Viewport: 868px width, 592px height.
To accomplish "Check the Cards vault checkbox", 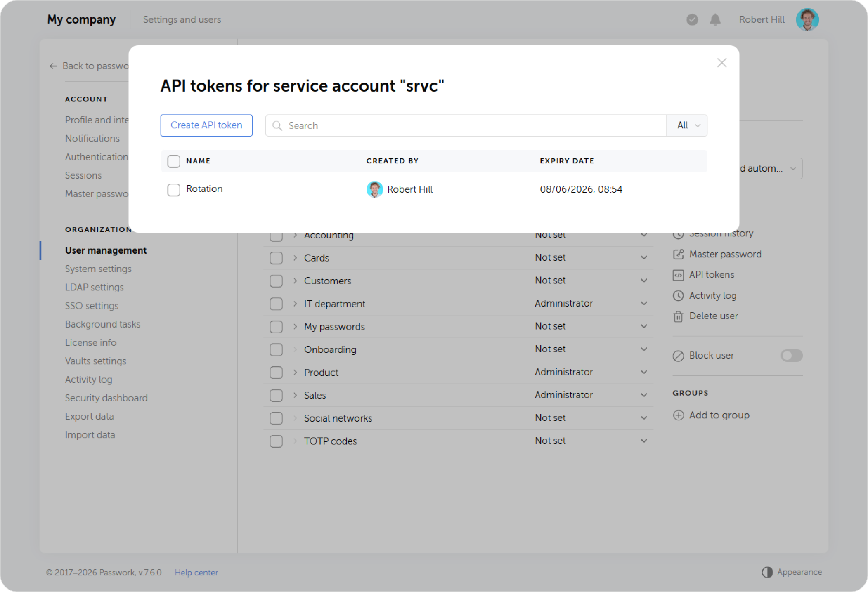I will (x=276, y=258).
